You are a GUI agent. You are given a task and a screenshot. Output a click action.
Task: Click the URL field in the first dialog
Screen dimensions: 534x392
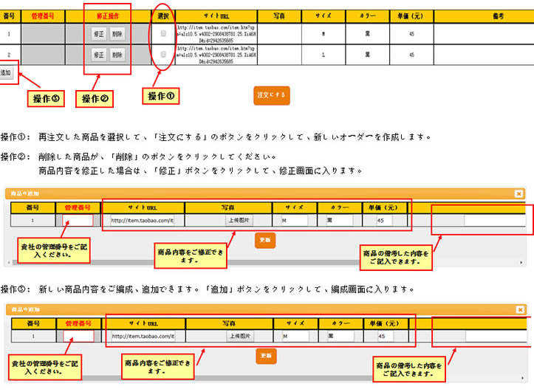coord(143,221)
